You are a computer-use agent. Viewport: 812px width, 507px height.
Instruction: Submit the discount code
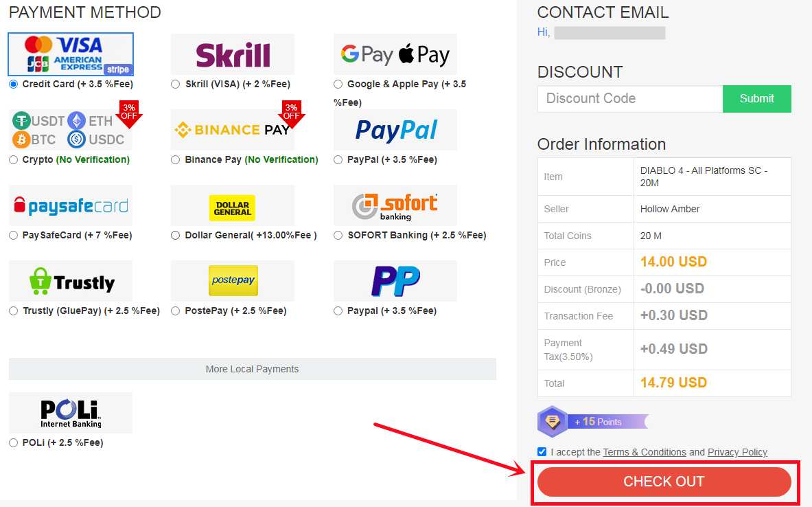(756, 98)
